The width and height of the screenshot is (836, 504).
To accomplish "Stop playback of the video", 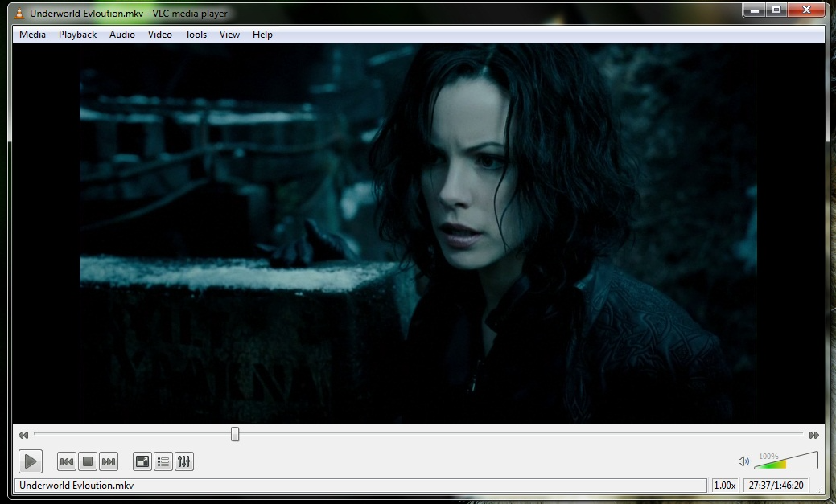I will pyautogui.click(x=89, y=461).
